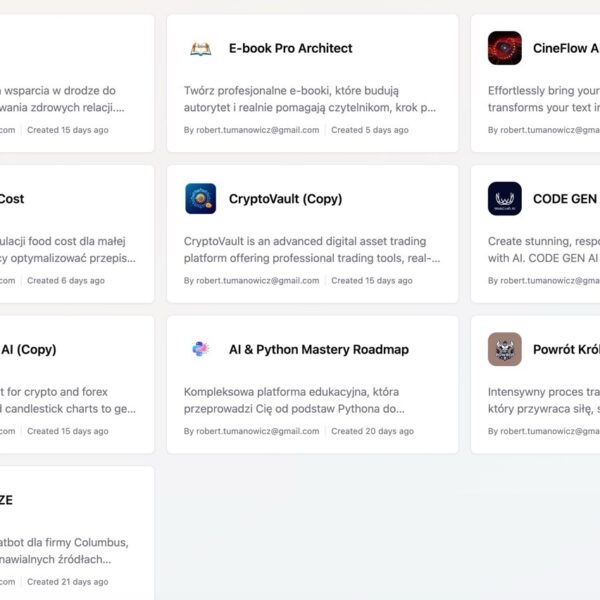This screenshot has width=600, height=600.
Task: Open the E-book Pro Architect title
Action: point(290,48)
